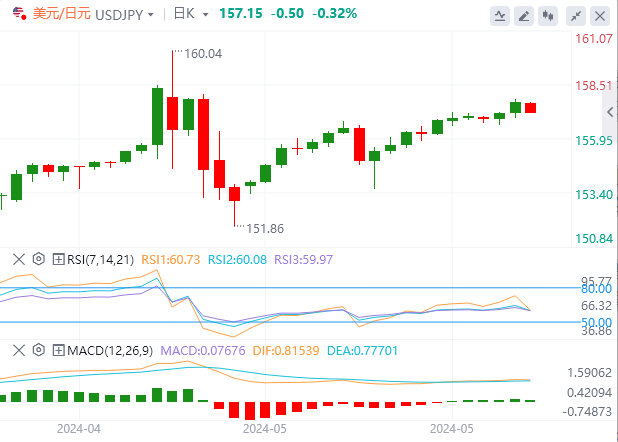Close the chart panel with X
Image resolution: width=618 pixels, height=442 pixels.
(x=600, y=16)
